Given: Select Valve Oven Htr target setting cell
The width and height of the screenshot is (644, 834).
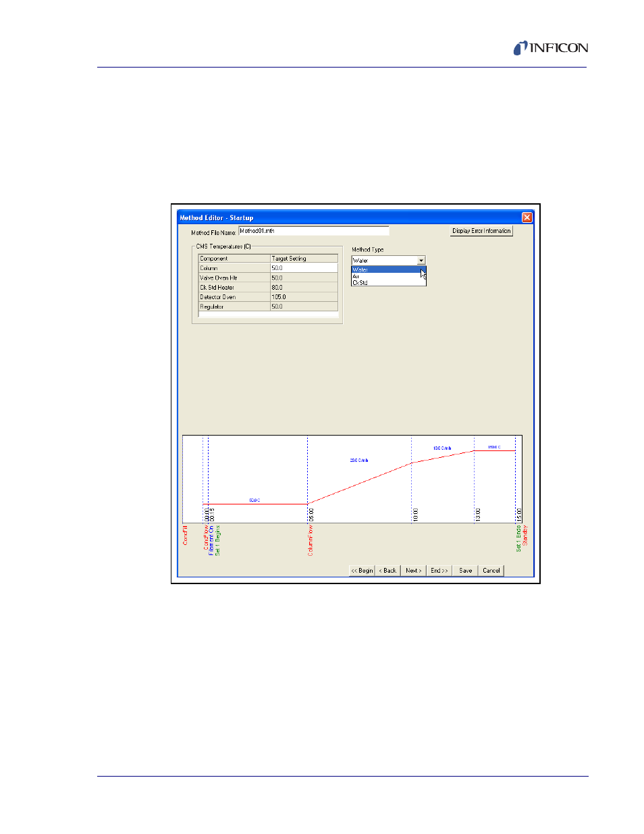Looking at the screenshot, I should pyautogui.click(x=304, y=278).
